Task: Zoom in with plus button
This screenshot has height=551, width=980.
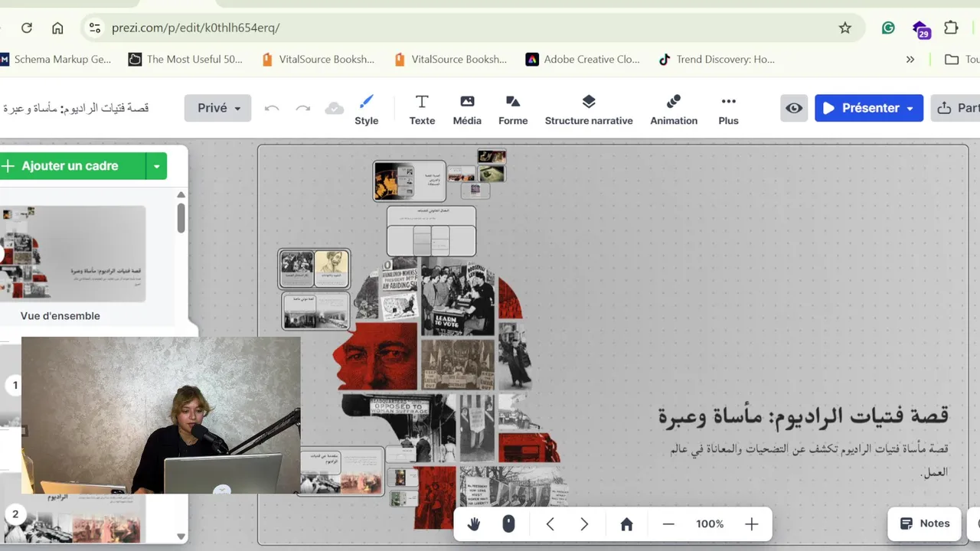Action: (751, 524)
